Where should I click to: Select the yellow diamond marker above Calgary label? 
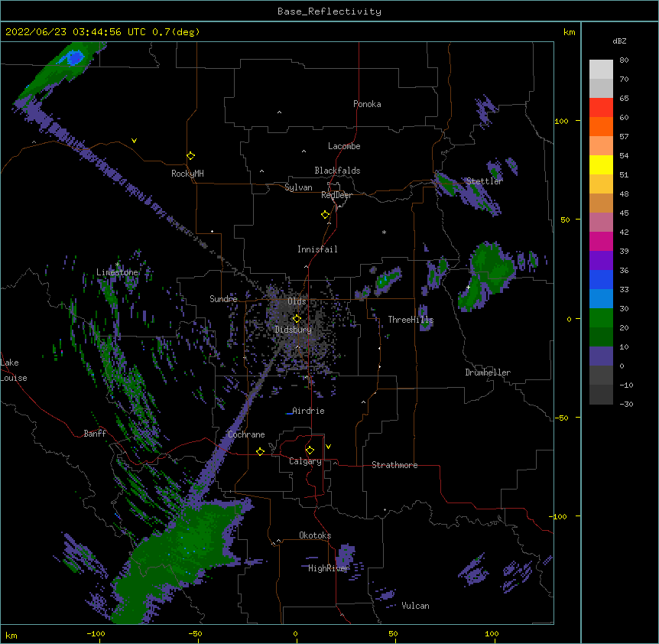click(310, 450)
